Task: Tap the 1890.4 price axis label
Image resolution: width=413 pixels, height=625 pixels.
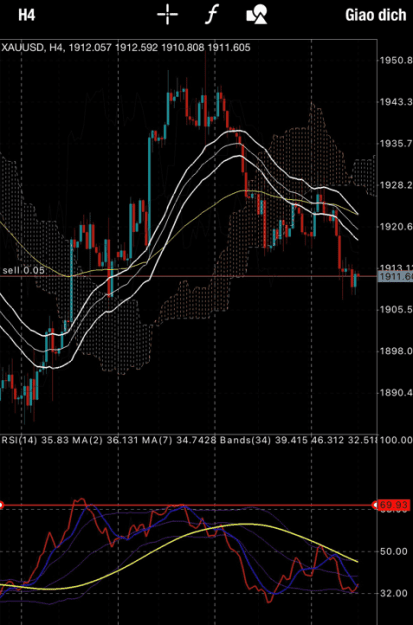Action: click(395, 393)
